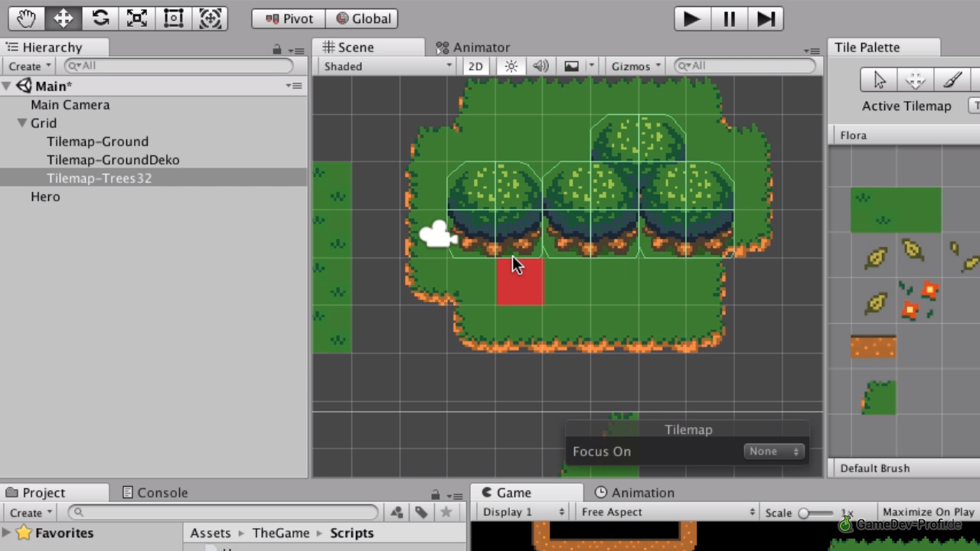The height and width of the screenshot is (551, 980).
Task: Open the Console tab
Action: pos(155,493)
